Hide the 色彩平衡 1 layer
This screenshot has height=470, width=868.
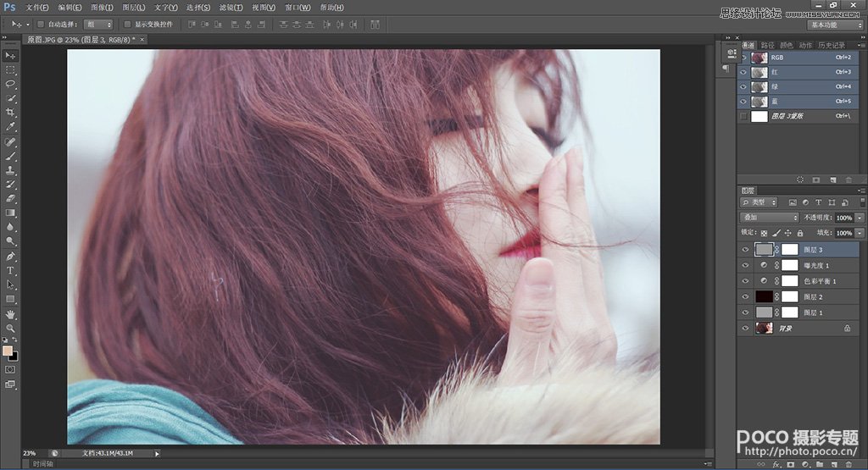(x=745, y=281)
